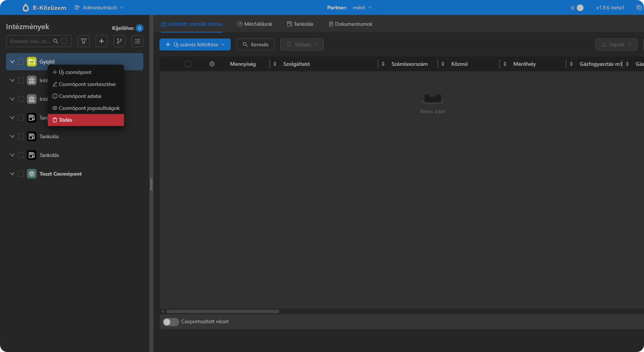This screenshot has height=352, width=644.
Task: Click the filter funnel icon in sidebar
Action: pos(84,41)
